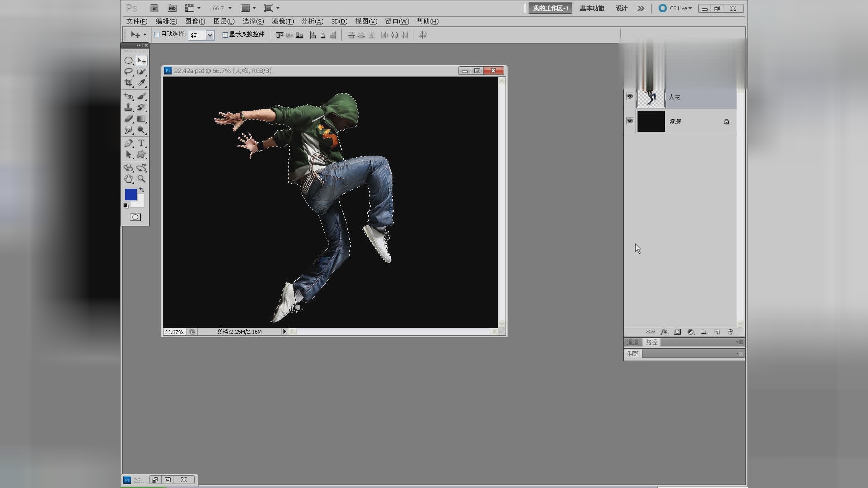The image size is (868, 488).
Task: Select the Gradient tool
Action: [141, 119]
